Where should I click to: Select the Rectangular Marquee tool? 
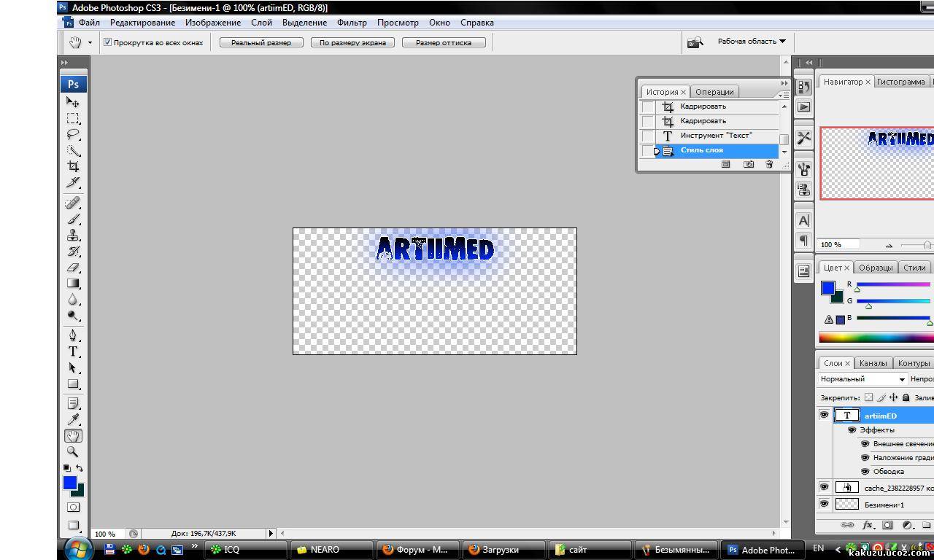point(73,118)
